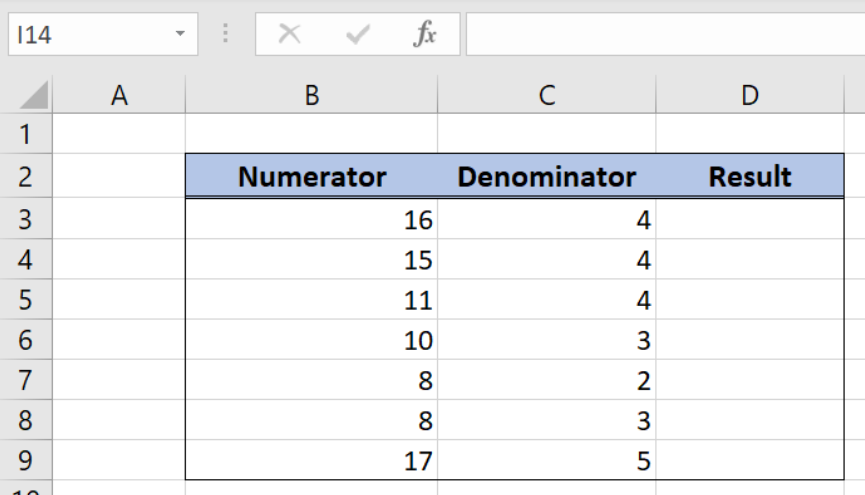
Task: Click the Enter checkmark icon in formula bar
Action: tap(357, 35)
